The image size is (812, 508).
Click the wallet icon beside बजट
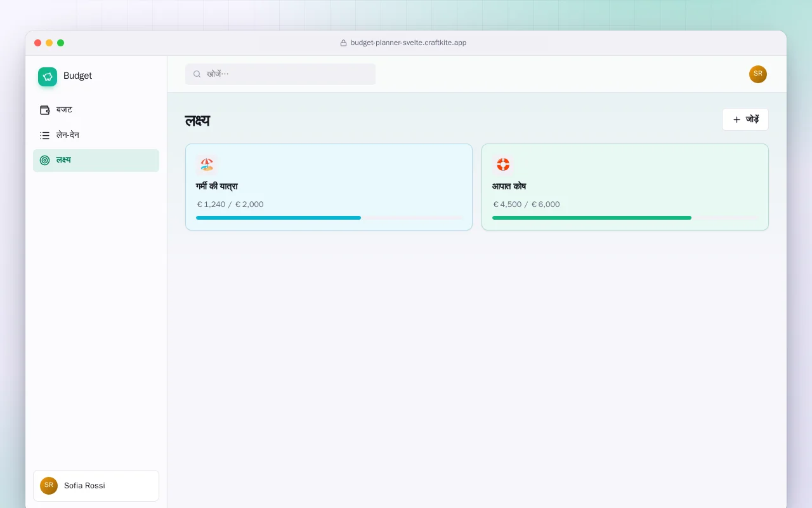point(44,110)
